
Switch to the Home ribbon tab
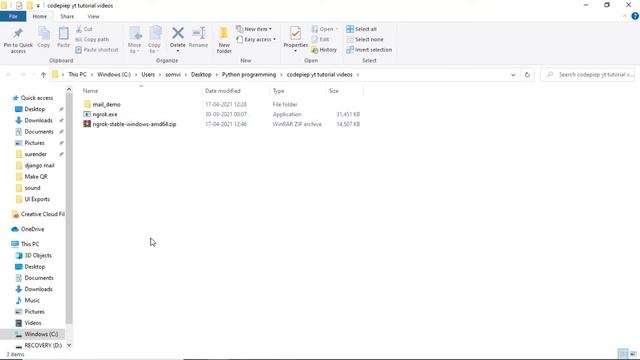pos(40,16)
